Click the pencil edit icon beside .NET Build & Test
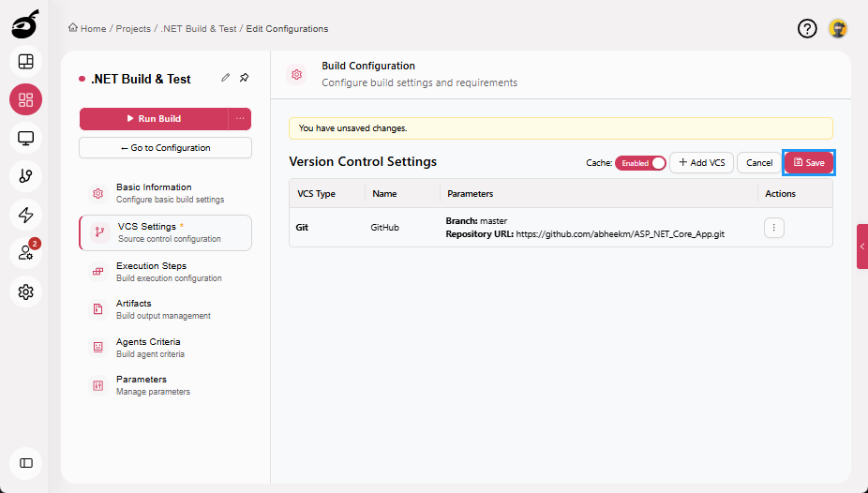 click(x=225, y=78)
